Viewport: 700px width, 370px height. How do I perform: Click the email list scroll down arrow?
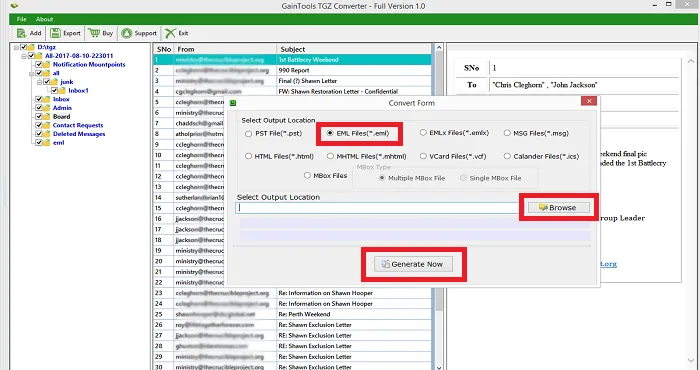pyautogui.click(x=439, y=367)
